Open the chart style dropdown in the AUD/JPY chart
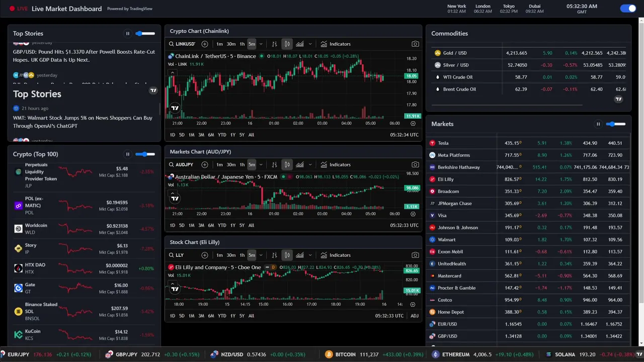Viewport: 644px width, 362px height. pos(310,165)
